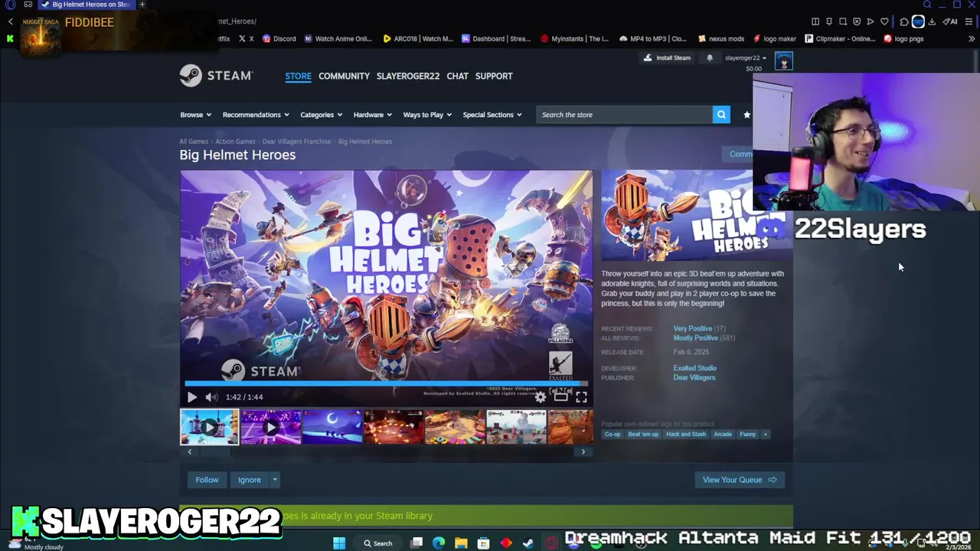The image size is (980, 551).
Task: Open SUPPORT tab
Action: [x=494, y=76]
